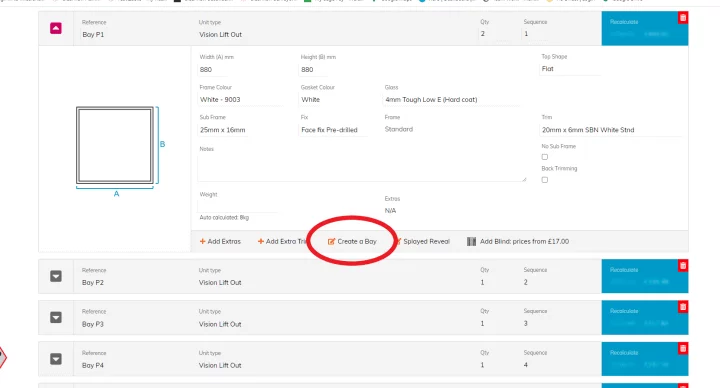720x388 pixels.
Task: Click the Bay P4 reference text
Action: (x=93, y=365)
